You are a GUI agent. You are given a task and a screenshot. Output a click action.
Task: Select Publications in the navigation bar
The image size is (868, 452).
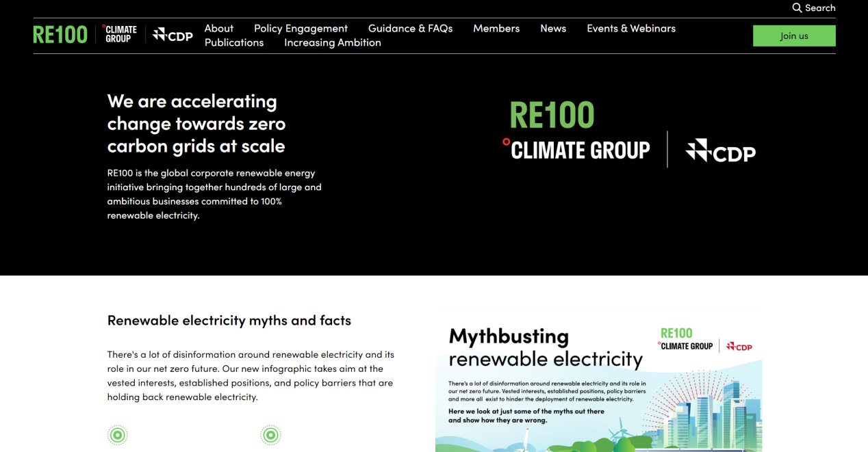pos(234,42)
